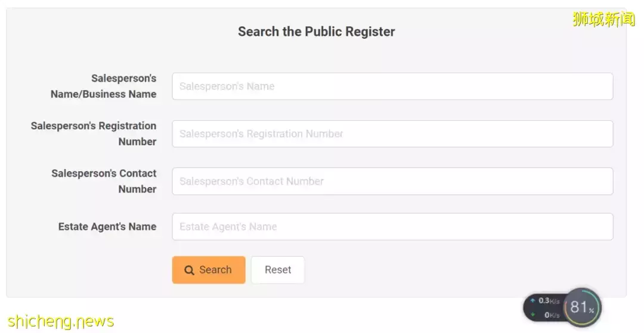Image resolution: width=644 pixels, height=333 pixels.
Task: Click the Salesperson's Name/Business Name label
Action: click(x=103, y=86)
